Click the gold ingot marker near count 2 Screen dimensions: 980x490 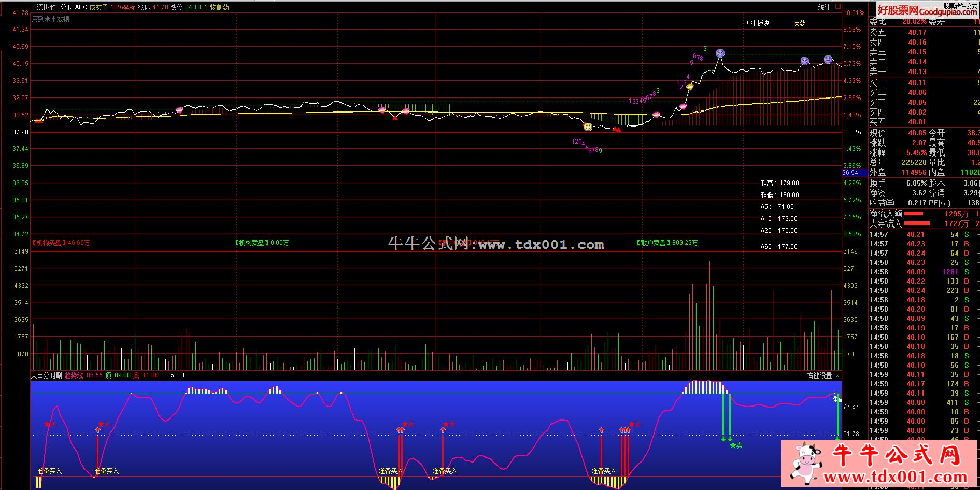point(690,87)
